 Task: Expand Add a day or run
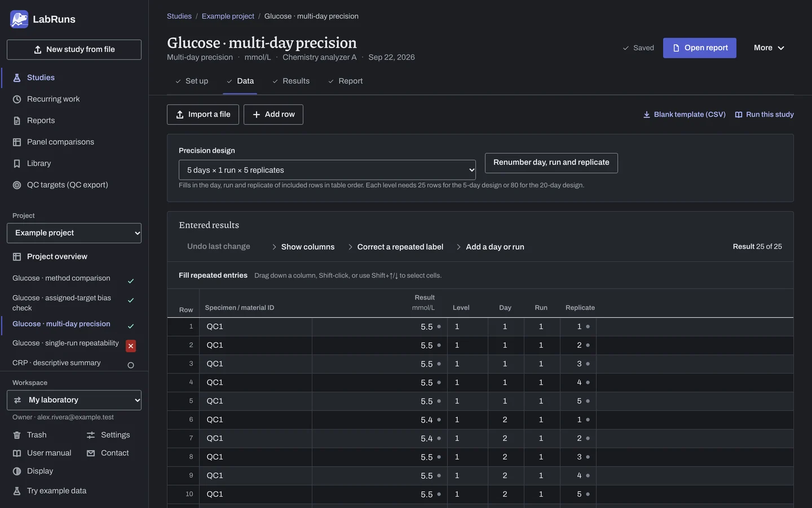click(490, 247)
